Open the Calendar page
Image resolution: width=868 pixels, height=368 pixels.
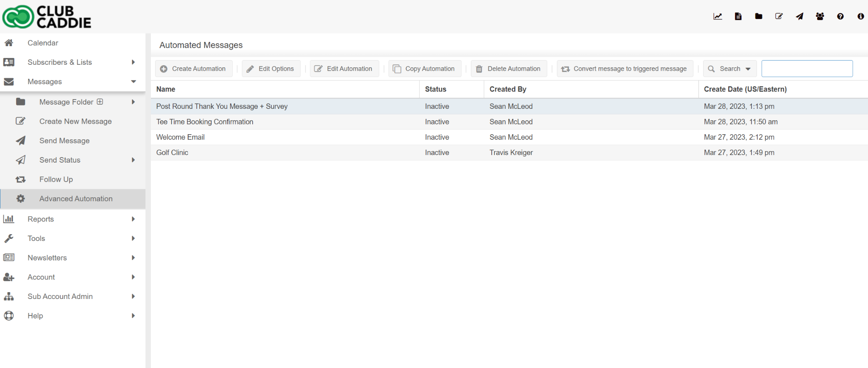[x=43, y=43]
